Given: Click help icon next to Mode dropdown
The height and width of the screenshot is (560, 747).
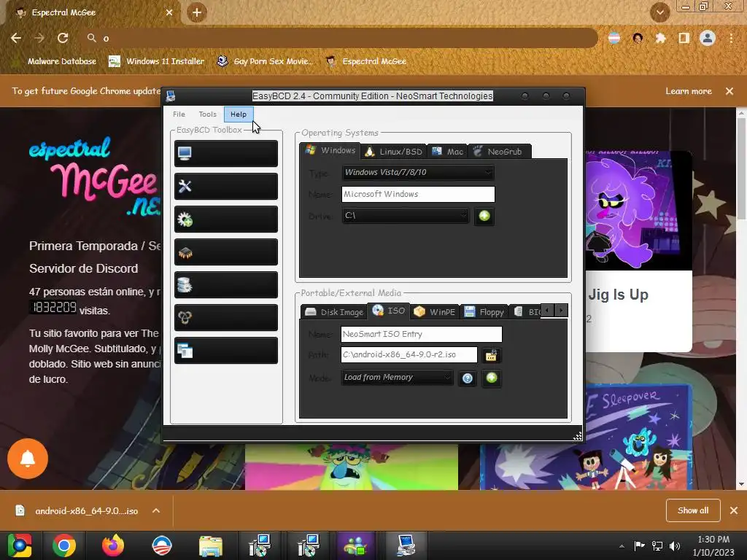Looking at the screenshot, I should pyautogui.click(x=468, y=378).
